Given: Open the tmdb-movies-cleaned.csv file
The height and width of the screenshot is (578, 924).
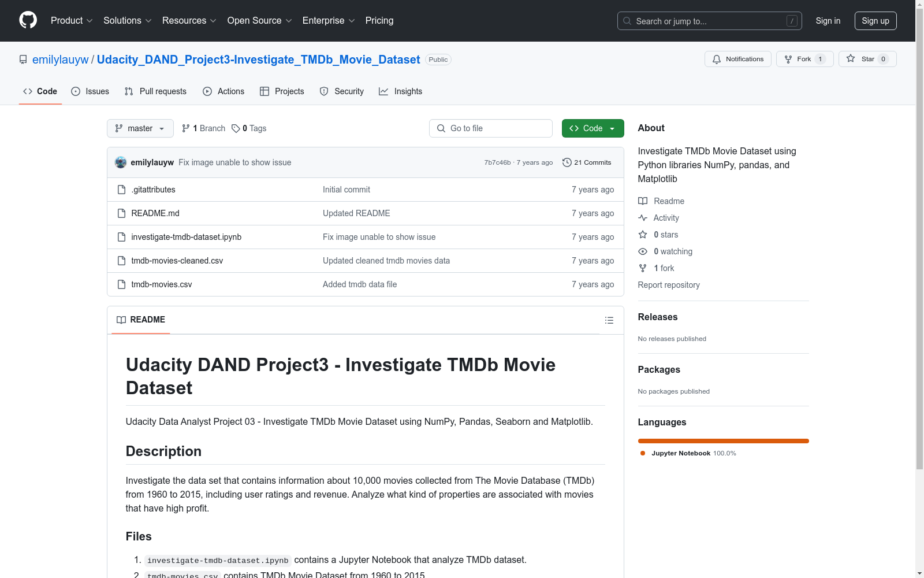Looking at the screenshot, I should 177,261.
